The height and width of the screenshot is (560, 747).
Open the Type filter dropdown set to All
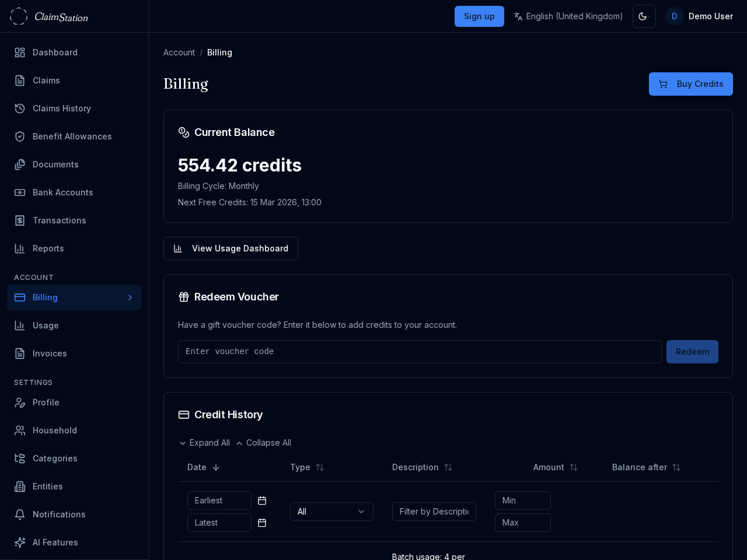(x=331, y=512)
